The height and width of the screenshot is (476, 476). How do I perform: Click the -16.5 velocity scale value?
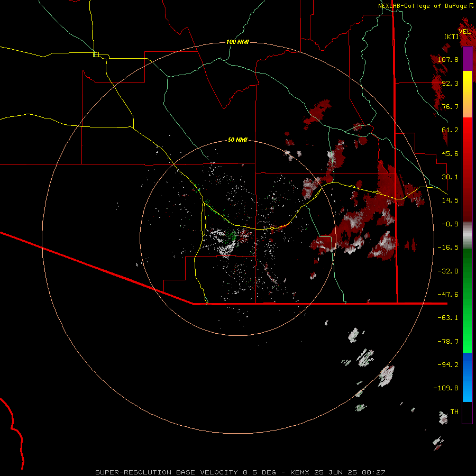click(448, 248)
